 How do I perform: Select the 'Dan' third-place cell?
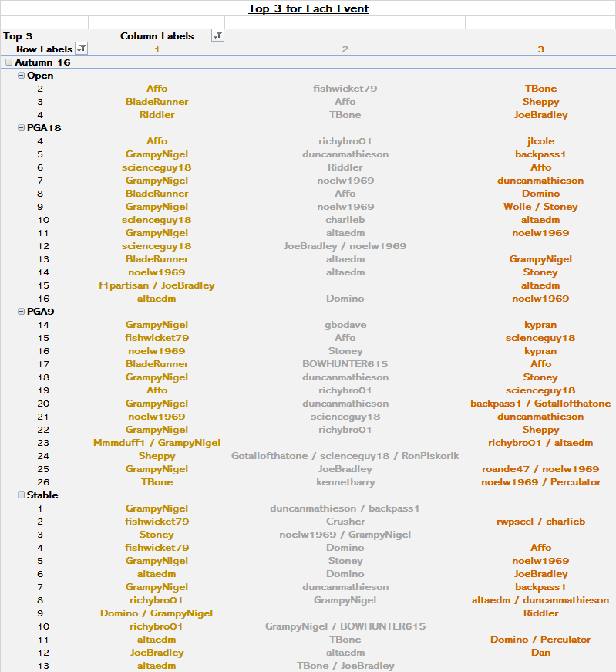point(540,653)
